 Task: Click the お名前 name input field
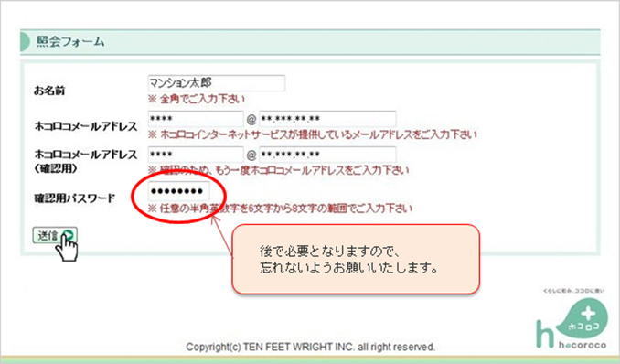click(217, 83)
